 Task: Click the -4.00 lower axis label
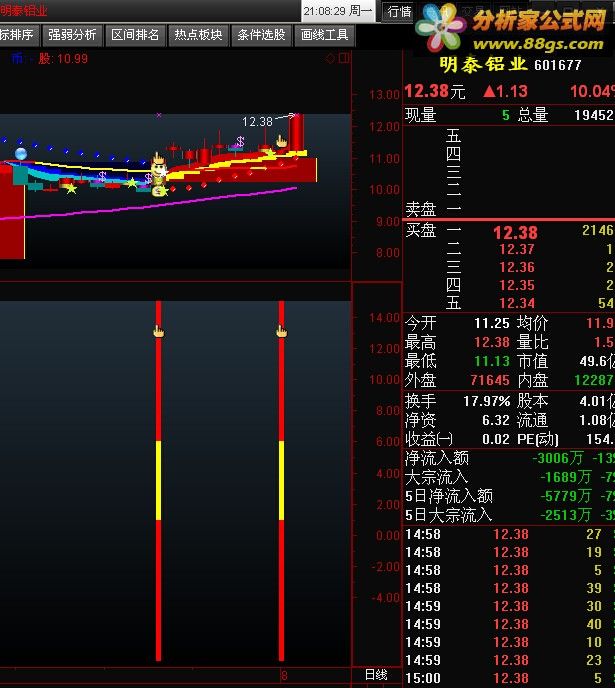click(386, 598)
